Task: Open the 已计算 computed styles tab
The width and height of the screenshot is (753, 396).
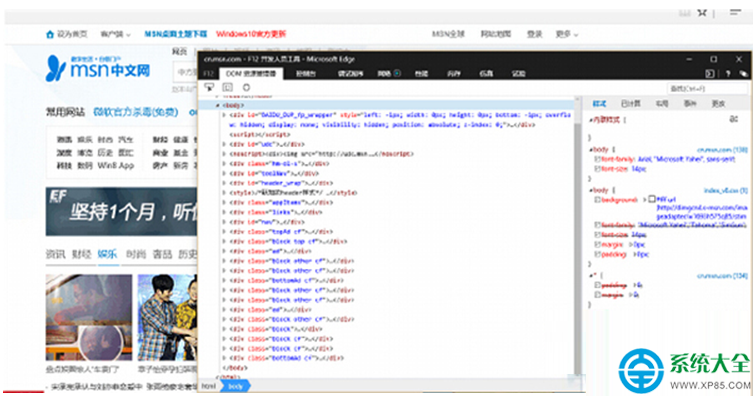Action: point(631,104)
